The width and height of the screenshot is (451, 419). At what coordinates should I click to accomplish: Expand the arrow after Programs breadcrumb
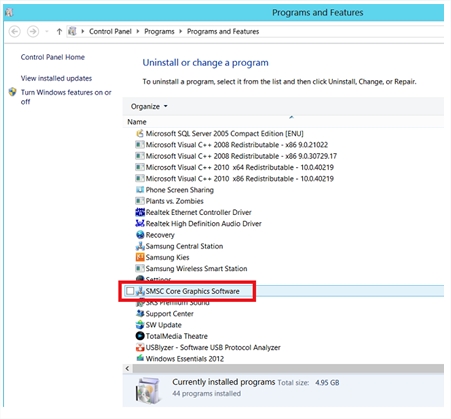tap(181, 31)
